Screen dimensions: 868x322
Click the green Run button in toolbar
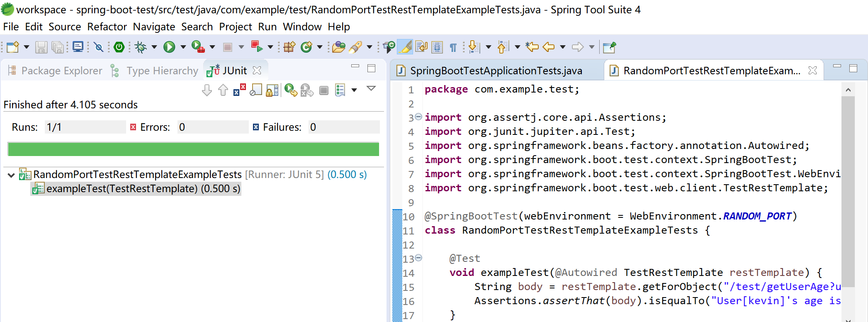click(169, 47)
